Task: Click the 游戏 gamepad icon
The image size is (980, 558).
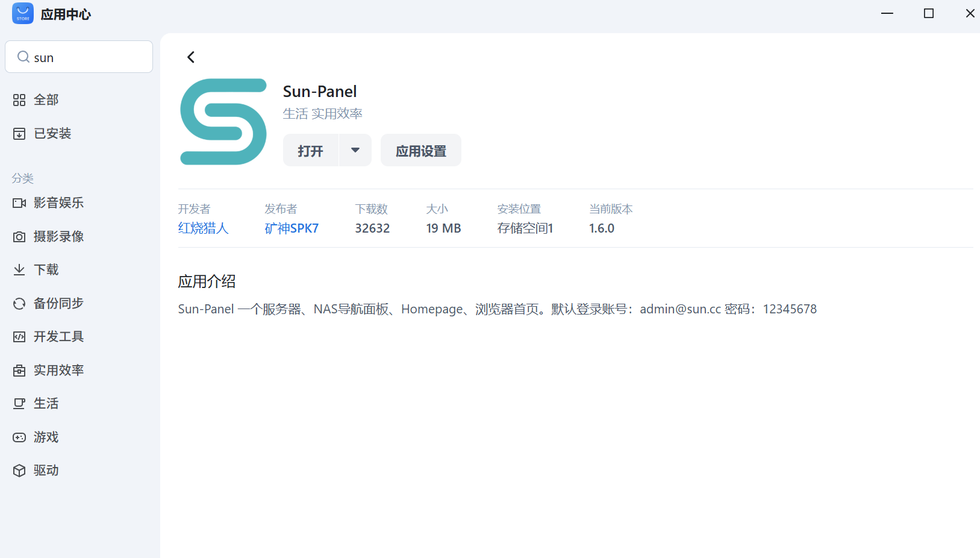Action: [19, 437]
